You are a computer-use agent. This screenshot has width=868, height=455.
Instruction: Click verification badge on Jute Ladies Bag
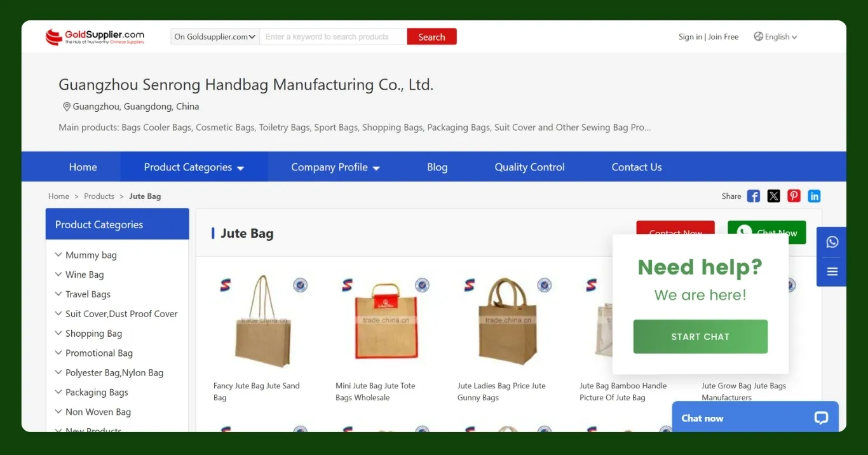pyautogui.click(x=544, y=285)
